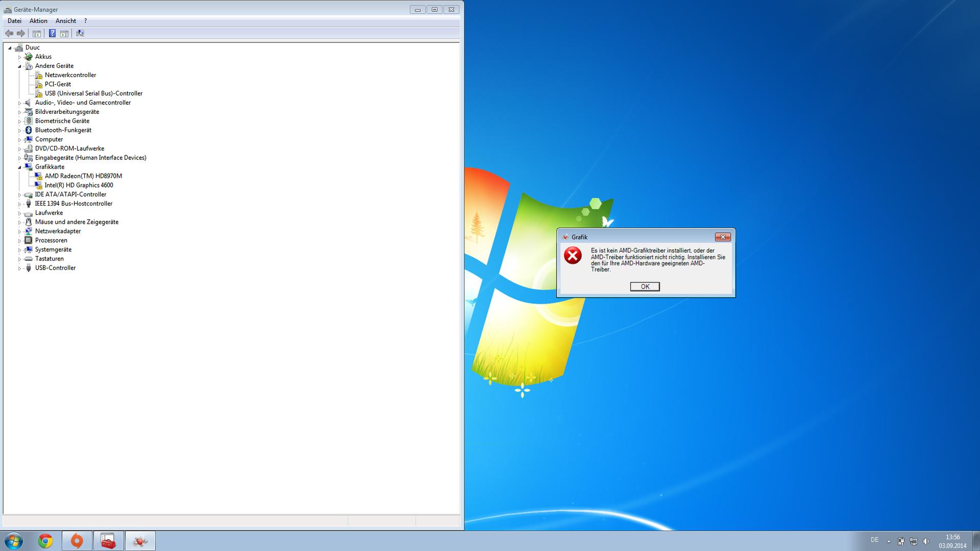Image resolution: width=980 pixels, height=551 pixels.
Task: Click the Back arrow toolbar icon
Action: 9,33
